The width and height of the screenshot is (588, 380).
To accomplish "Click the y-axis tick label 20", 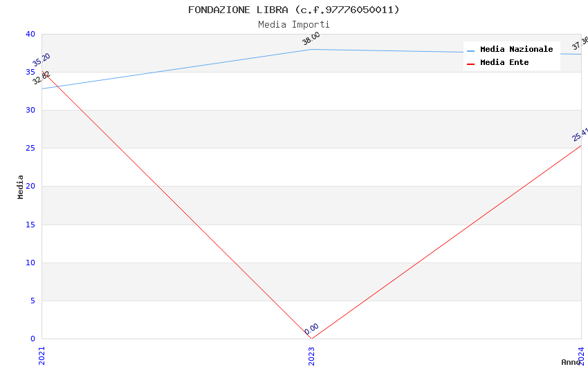I will tap(30, 186).
